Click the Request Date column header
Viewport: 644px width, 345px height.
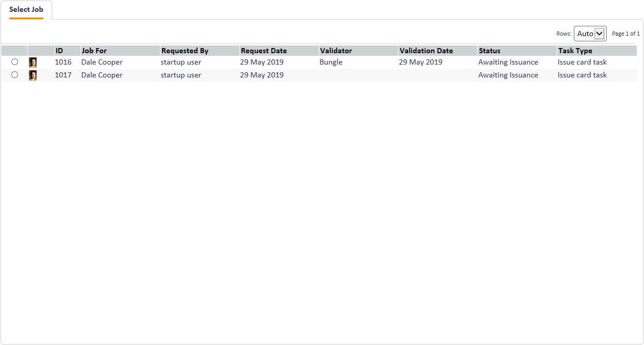coord(264,51)
